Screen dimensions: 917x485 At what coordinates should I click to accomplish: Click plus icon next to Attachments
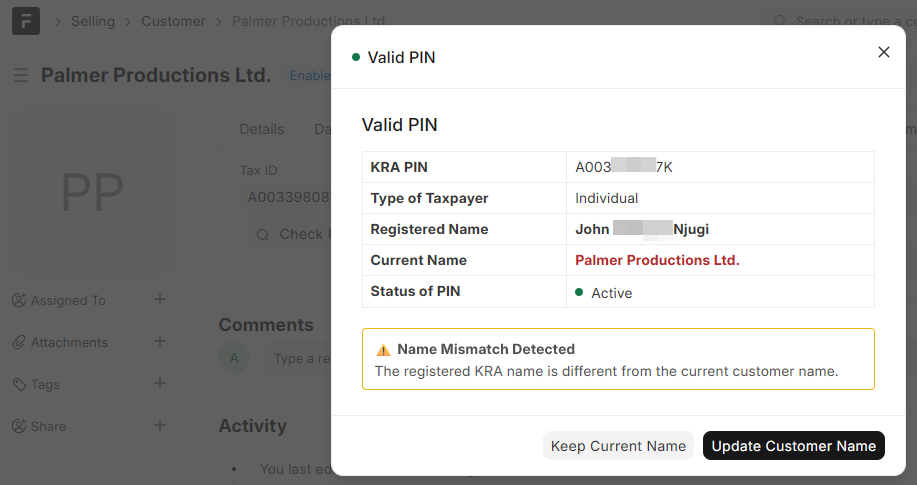160,341
